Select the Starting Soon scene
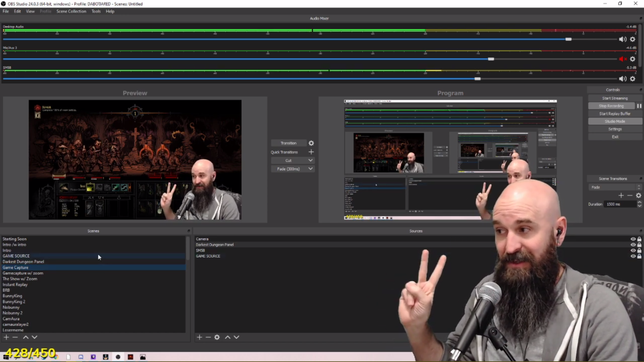644x362 pixels. 93,239
